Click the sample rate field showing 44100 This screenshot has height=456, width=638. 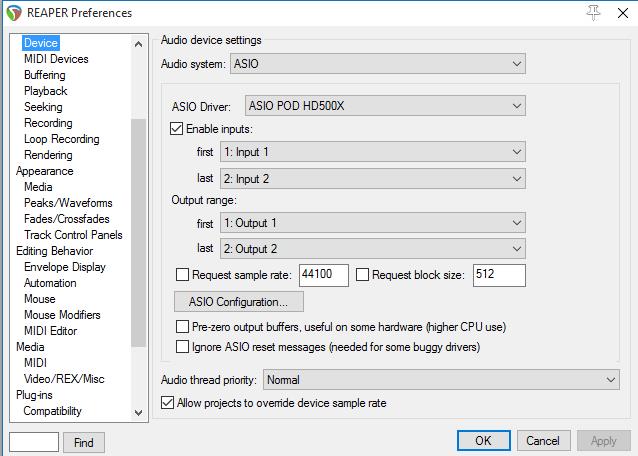coord(322,275)
